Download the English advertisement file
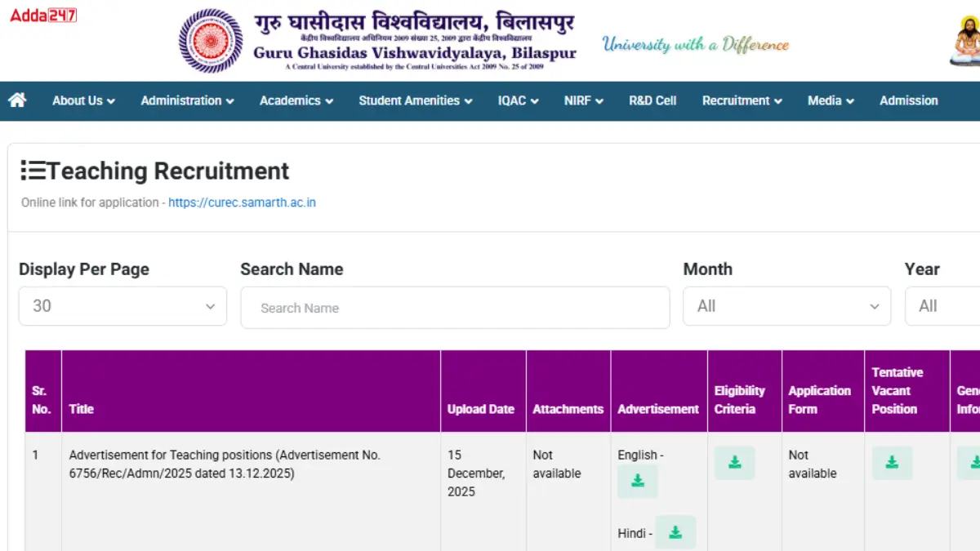The width and height of the screenshot is (980, 551). tap(637, 482)
